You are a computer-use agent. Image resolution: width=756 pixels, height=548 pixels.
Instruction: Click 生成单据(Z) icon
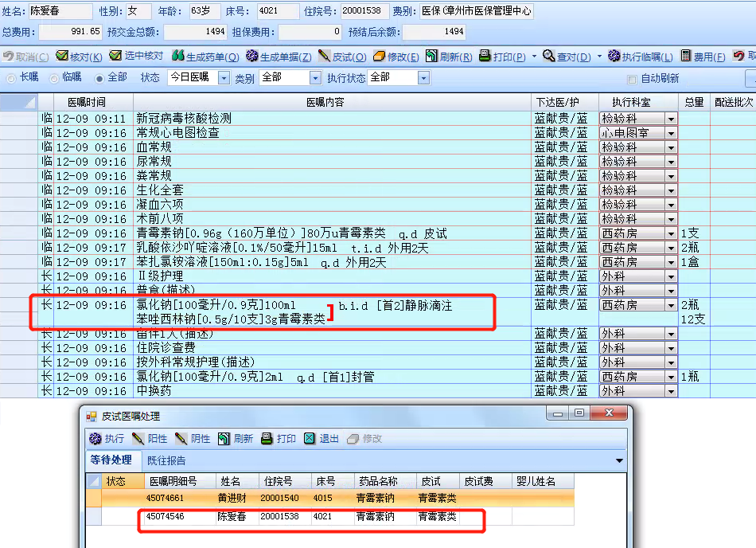251,56
